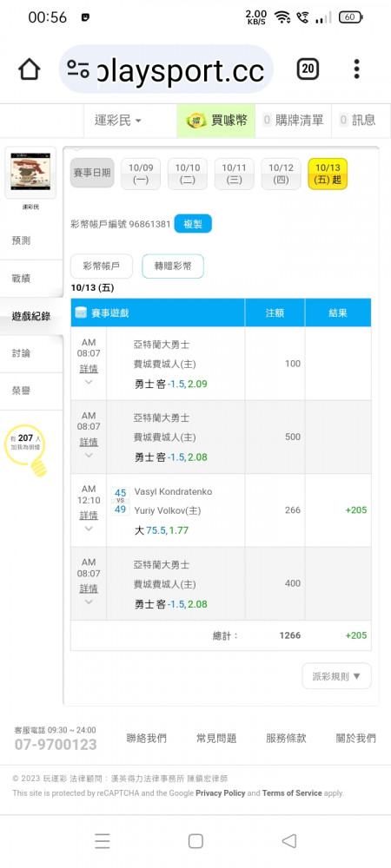
Task: Select the 10/12 (四) date tab
Action: click(x=281, y=174)
